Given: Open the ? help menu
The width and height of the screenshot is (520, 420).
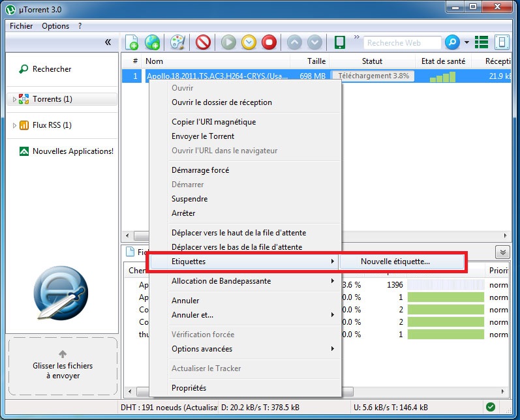Looking at the screenshot, I should [80, 26].
